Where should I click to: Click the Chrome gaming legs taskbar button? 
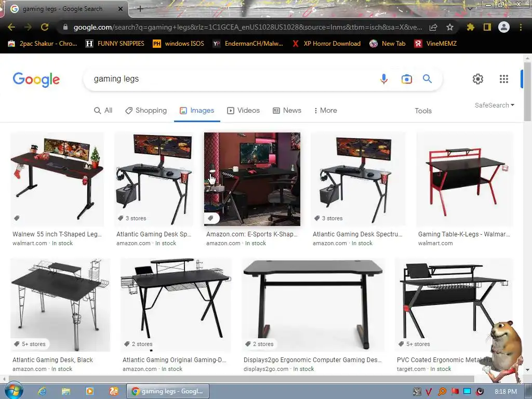click(x=168, y=391)
